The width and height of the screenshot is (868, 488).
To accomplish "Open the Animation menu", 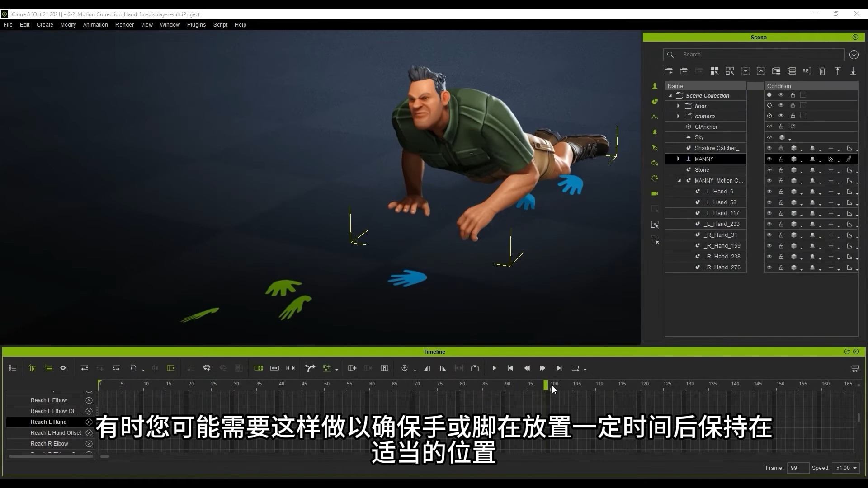I will pos(95,25).
